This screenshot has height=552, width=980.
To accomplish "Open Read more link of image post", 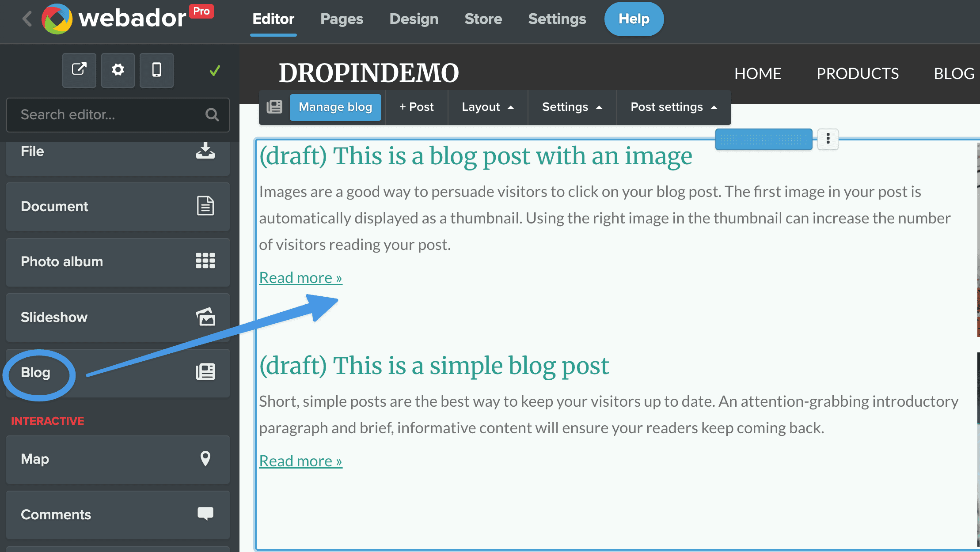I will [300, 278].
